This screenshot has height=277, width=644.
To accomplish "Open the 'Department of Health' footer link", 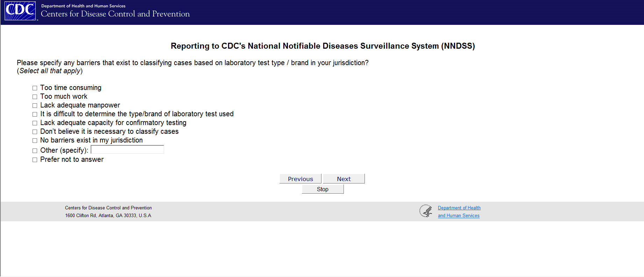I will click(459, 208).
